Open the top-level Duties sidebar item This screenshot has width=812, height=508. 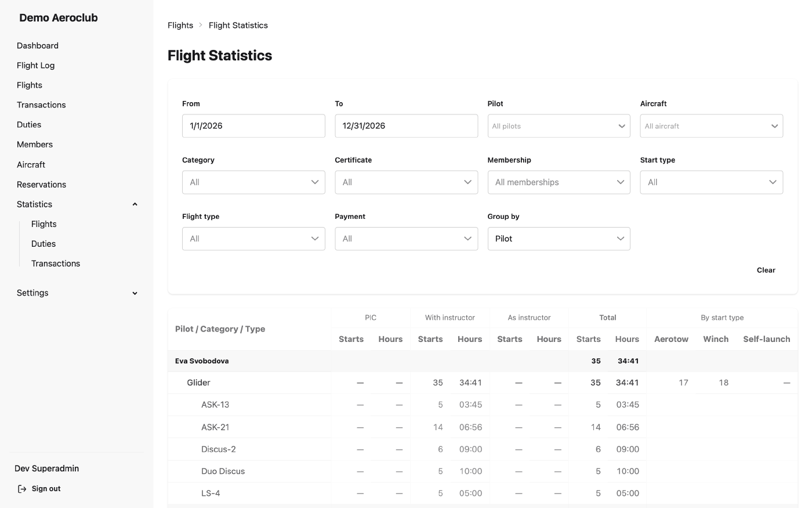(x=29, y=125)
